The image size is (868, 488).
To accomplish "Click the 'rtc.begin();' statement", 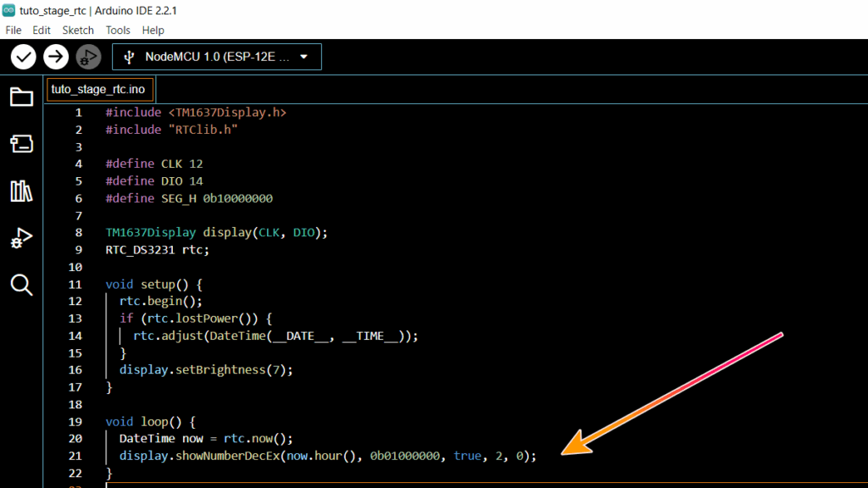I will [161, 301].
